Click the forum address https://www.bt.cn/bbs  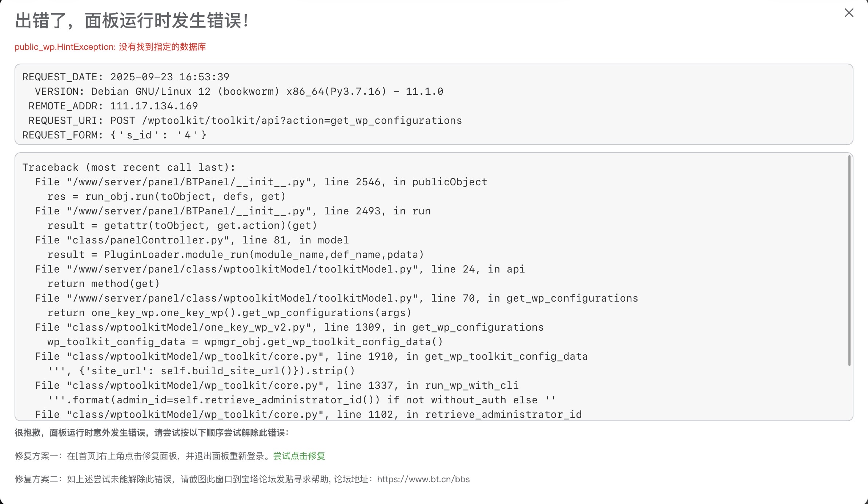click(x=423, y=479)
